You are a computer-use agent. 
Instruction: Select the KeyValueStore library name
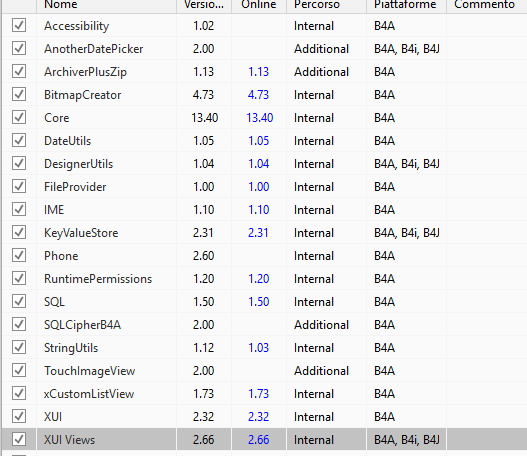click(x=81, y=233)
